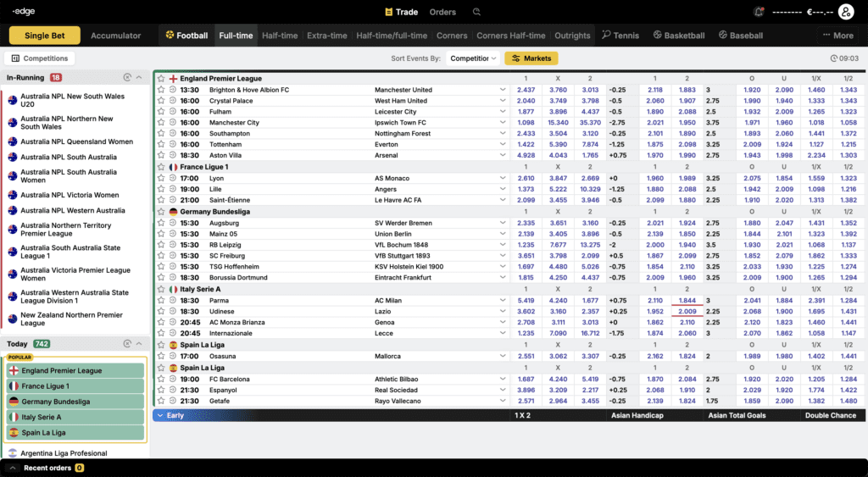Click the history clock icon for Aston Villa row
The width and height of the screenshot is (868, 477).
tap(173, 156)
